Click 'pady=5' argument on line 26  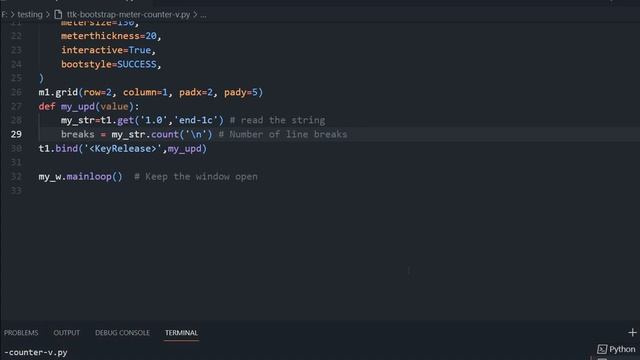click(x=241, y=92)
